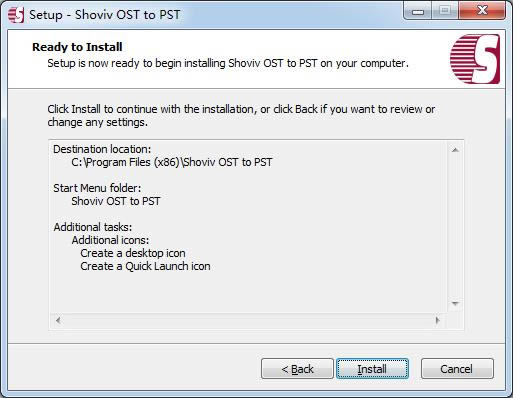
Task: Click the scroll down arrow in the summary box
Action: pos(455,303)
